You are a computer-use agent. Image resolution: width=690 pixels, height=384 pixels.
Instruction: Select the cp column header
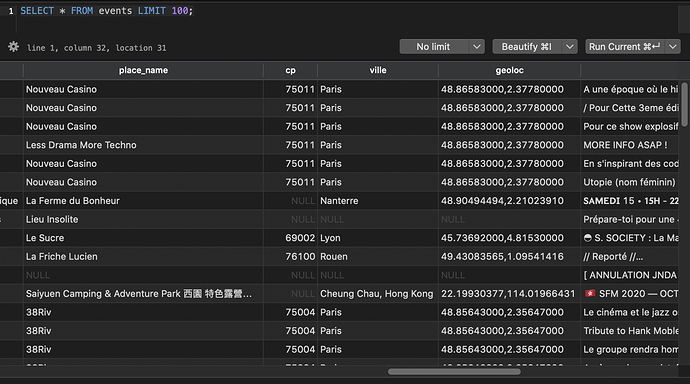click(x=290, y=70)
